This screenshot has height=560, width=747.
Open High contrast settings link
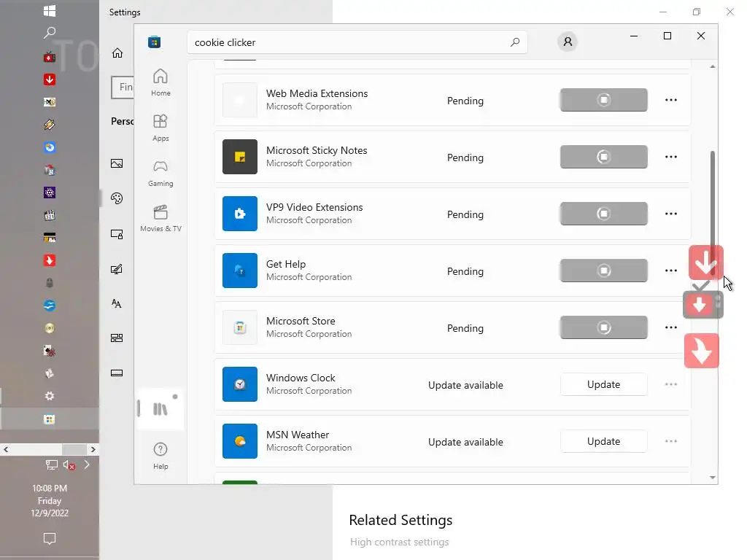pos(399,542)
